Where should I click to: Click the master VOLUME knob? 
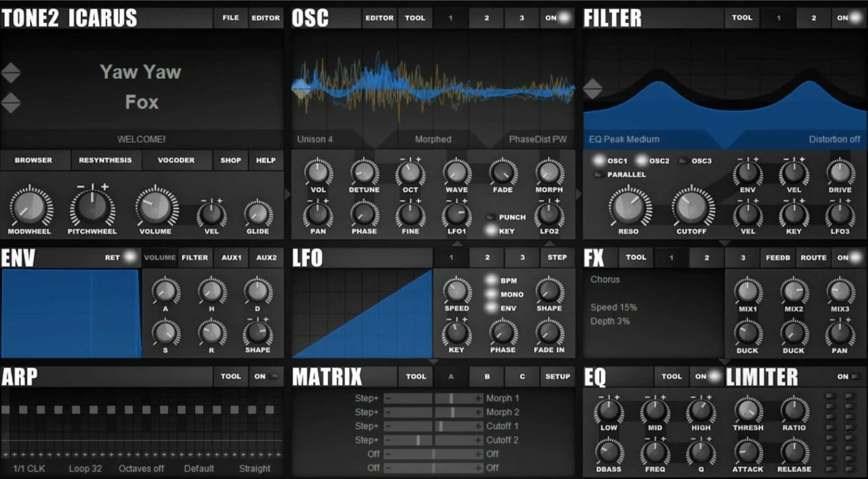point(156,207)
